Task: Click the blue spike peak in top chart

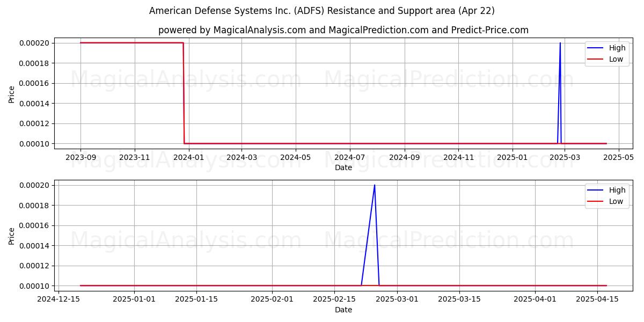Action: (x=560, y=43)
